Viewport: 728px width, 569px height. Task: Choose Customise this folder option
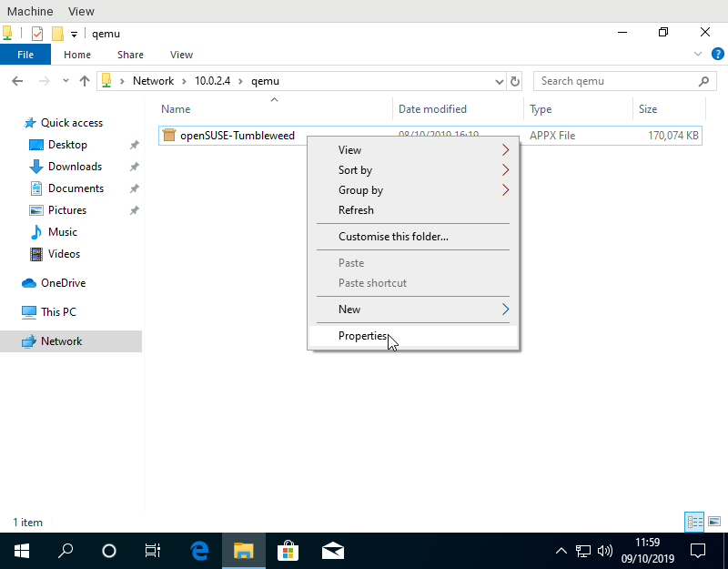[393, 237]
